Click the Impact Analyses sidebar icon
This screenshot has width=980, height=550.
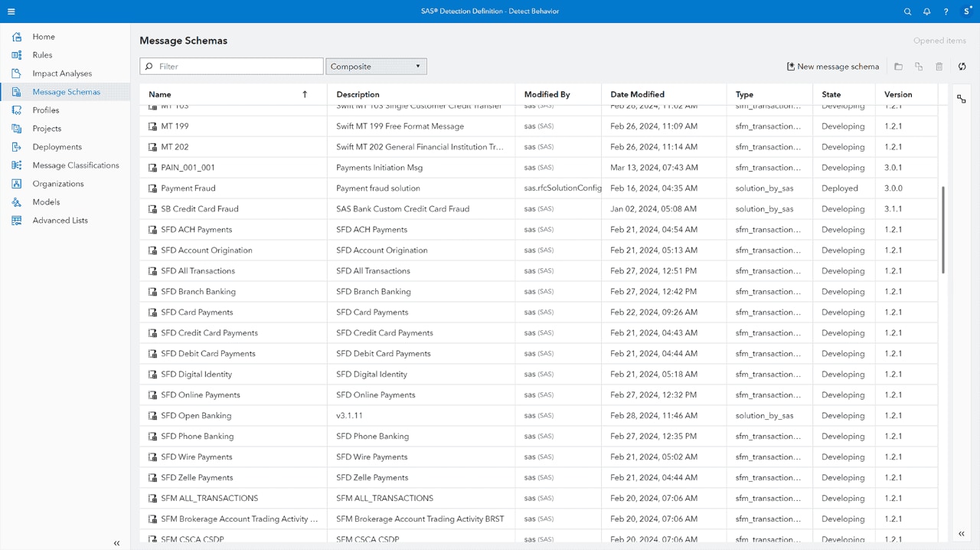(17, 74)
